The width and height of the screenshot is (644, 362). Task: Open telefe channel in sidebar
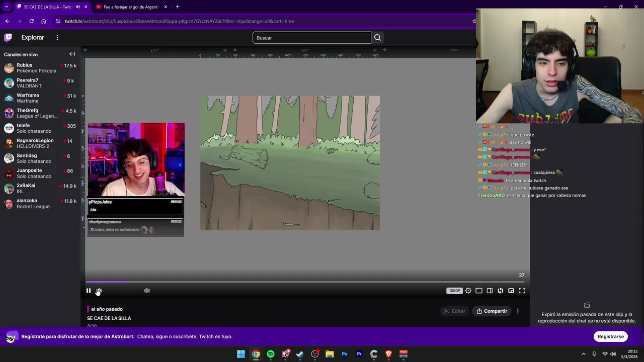tap(40, 128)
